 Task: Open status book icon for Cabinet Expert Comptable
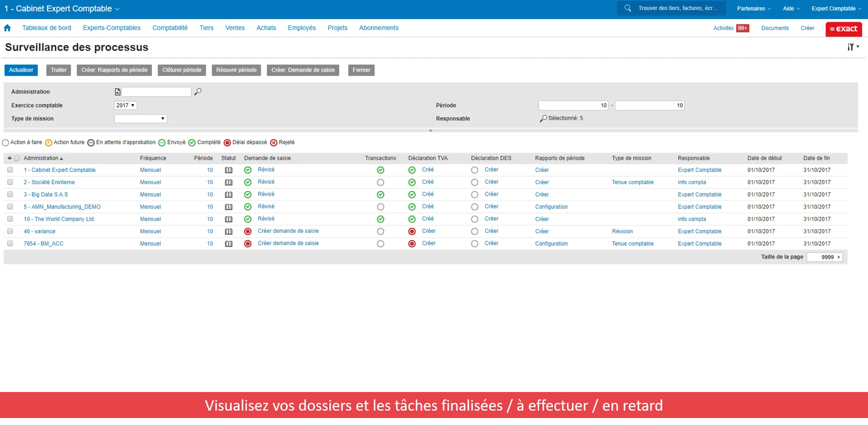[229, 170]
